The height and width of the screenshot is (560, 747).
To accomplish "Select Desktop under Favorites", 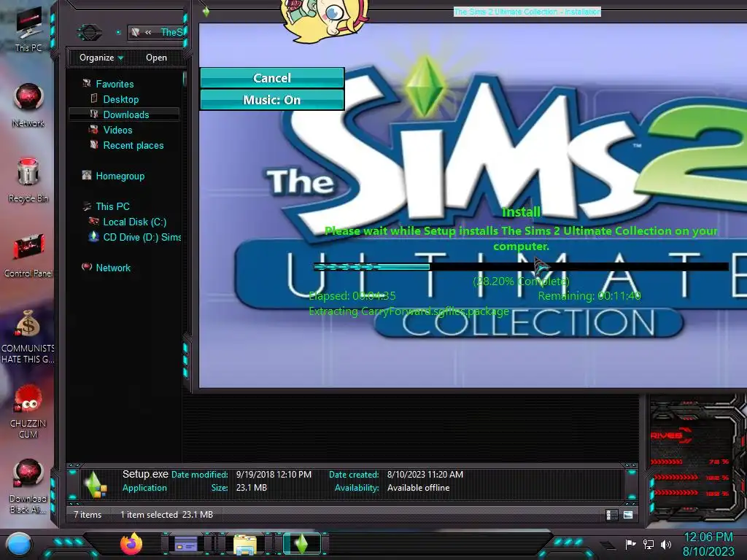I will (121, 99).
